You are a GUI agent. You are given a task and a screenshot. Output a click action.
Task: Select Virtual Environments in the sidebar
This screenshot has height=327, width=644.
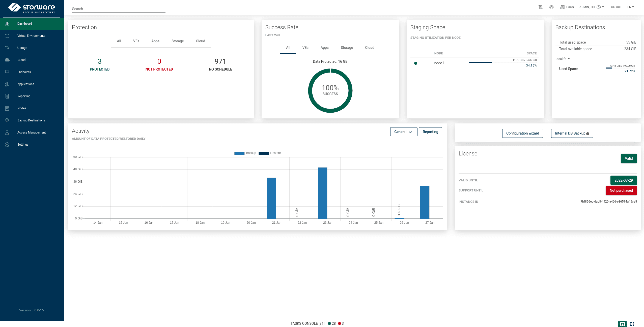(31, 36)
